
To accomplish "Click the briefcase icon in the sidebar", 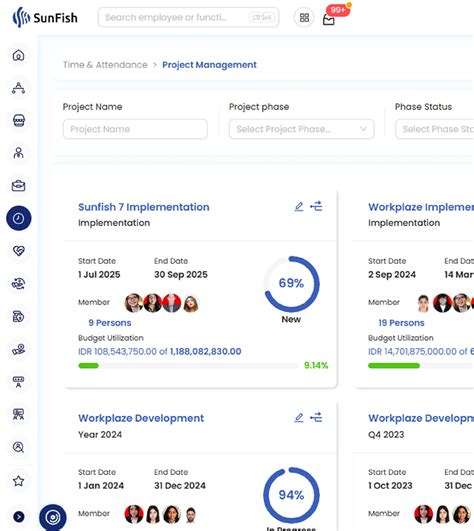I will tap(18, 186).
